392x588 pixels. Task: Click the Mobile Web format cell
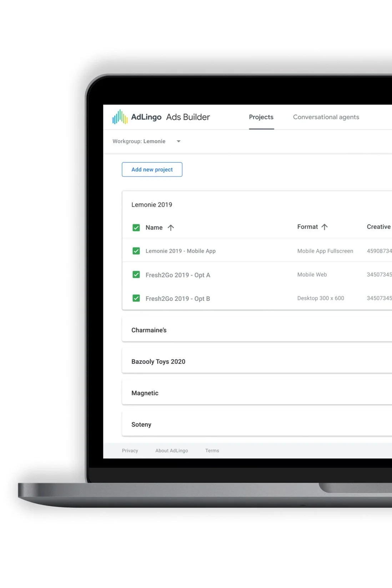pyautogui.click(x=312, y=275)
